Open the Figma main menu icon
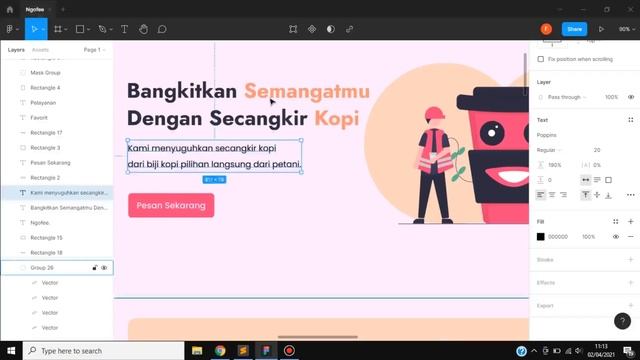Image resolution: width=640 pixels, height=360 pixels. [10, 29]
